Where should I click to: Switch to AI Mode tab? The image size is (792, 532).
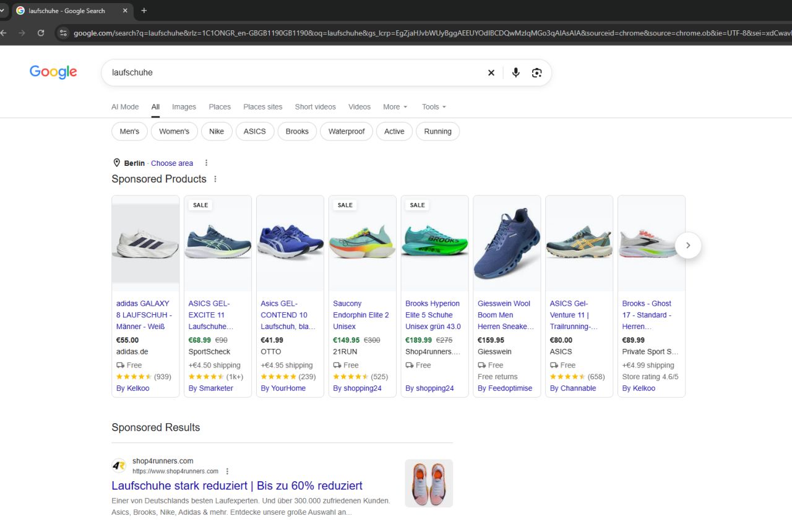coord(125,107)
